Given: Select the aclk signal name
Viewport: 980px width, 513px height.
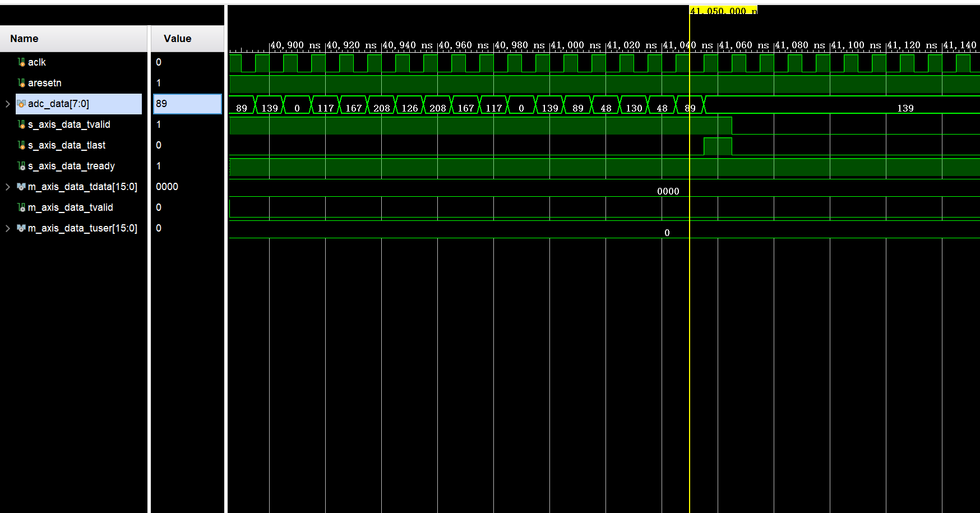Looking at the screenshot, I should pos(37,62).
